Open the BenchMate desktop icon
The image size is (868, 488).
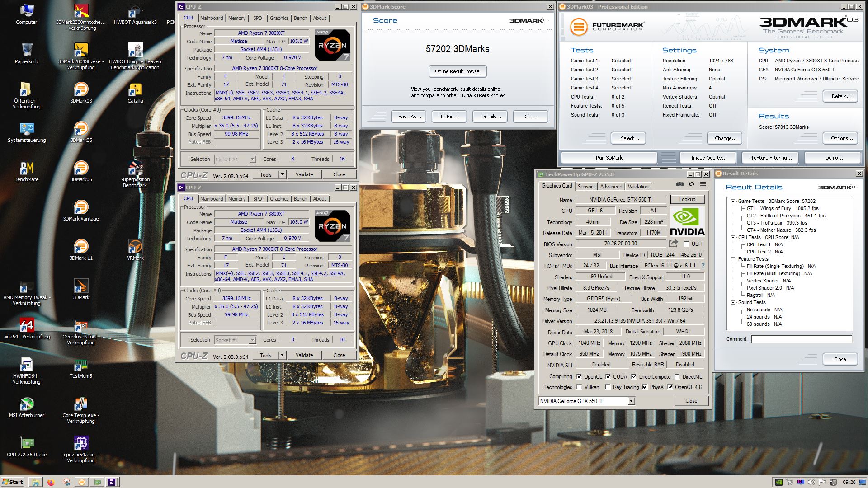[27, 171]
